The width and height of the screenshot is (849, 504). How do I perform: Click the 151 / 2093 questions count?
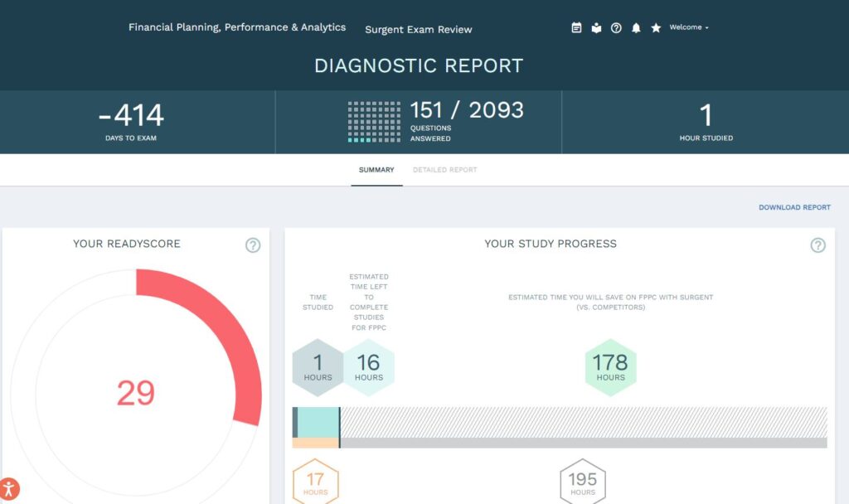pos(467,110)
